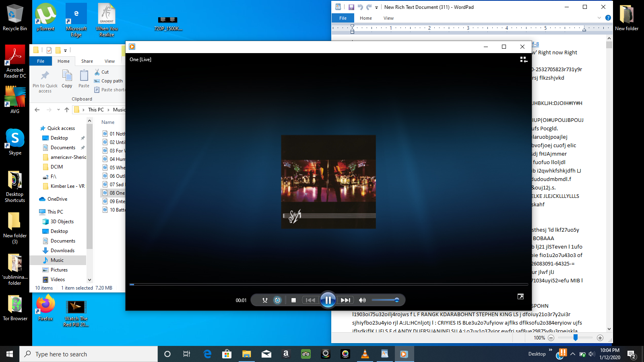Zoom out in WordPad
This screenshot has width=644, height=362.
(x=551, y=338)
